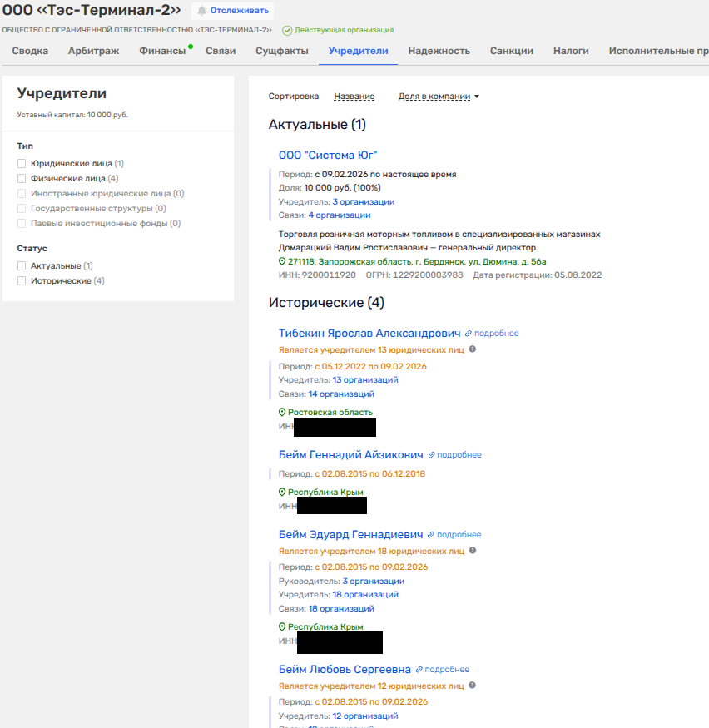Image resolution: width=709 pixels, height=728 pixels.
Task: Click 14 организаций связи link for Тибекин
Action: point(341,394)
